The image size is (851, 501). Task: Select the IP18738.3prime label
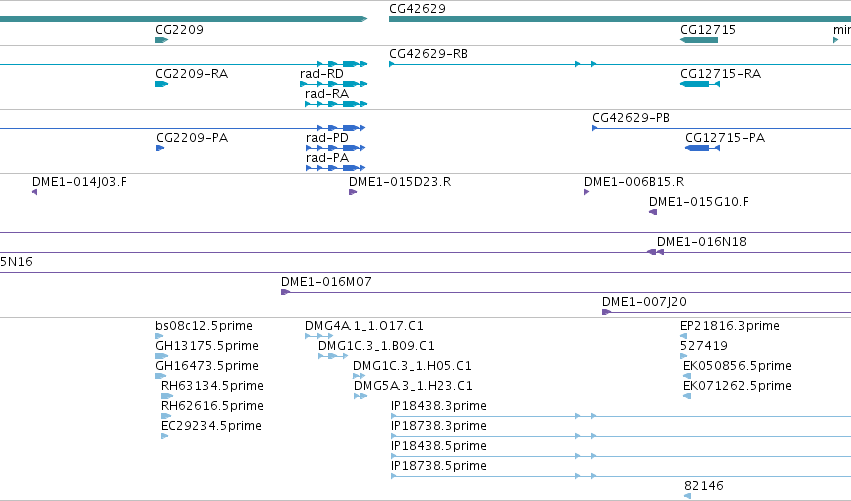(x=439, y=427)
